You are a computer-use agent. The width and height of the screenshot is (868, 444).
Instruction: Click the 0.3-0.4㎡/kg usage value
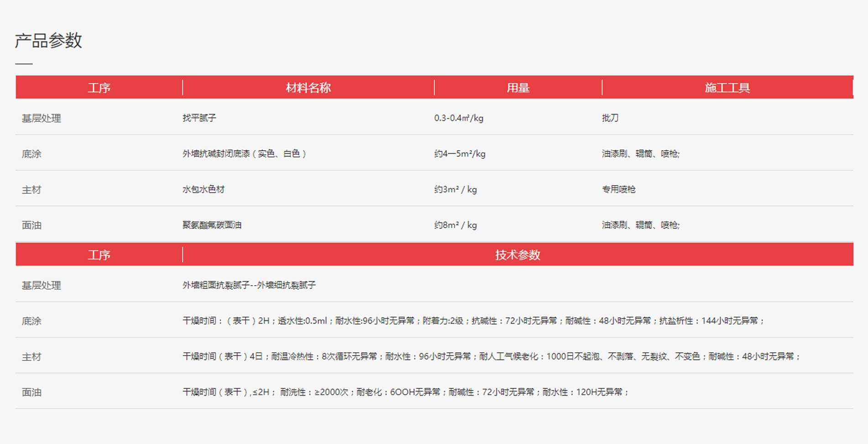click(459, 118)
